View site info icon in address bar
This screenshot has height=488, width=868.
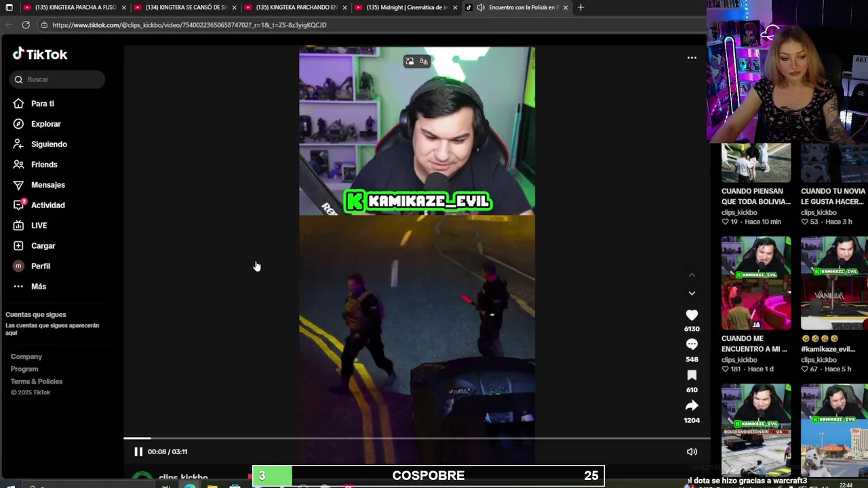pos(44,25)
